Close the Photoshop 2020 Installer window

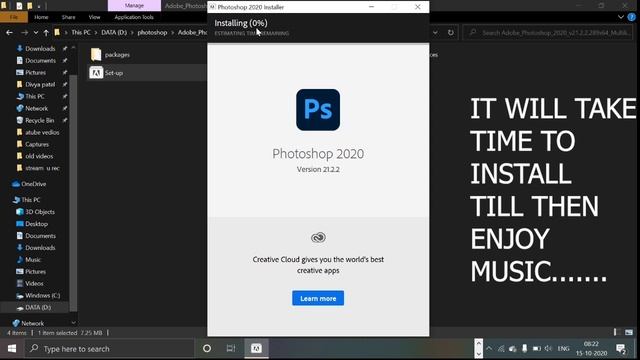(x=417, y=7)
